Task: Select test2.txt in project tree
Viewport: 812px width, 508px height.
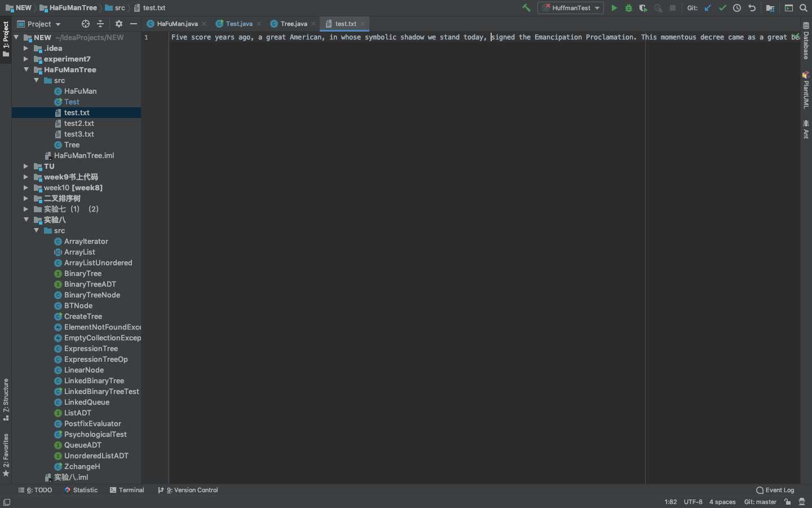Action: click(x=79, y=124)
